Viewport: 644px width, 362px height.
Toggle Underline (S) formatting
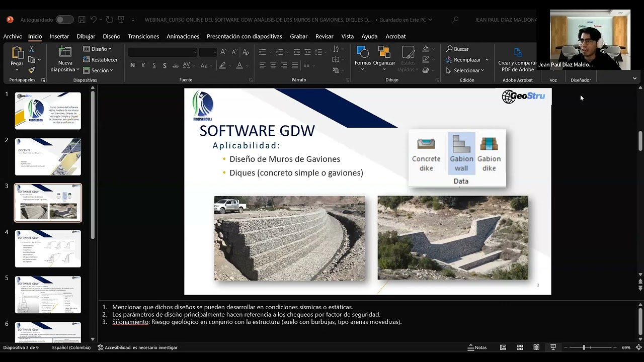(x=154, y=65)
